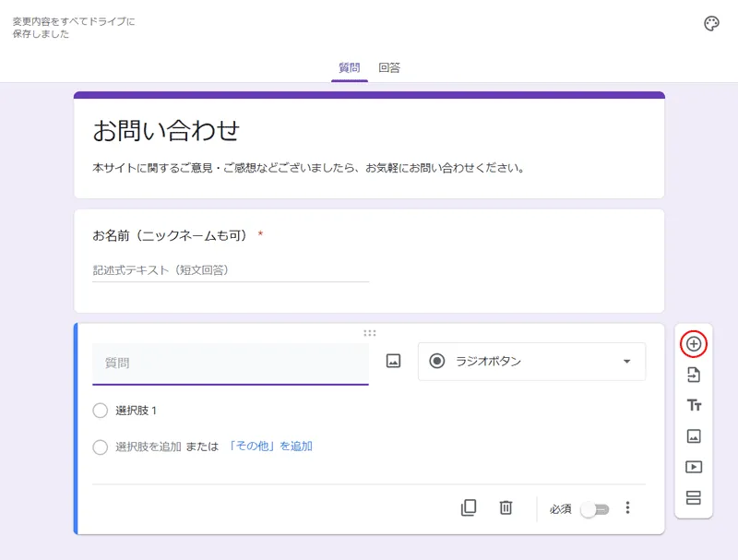
Task: Switch to the 回答 tab
Action: coord(389,67)
